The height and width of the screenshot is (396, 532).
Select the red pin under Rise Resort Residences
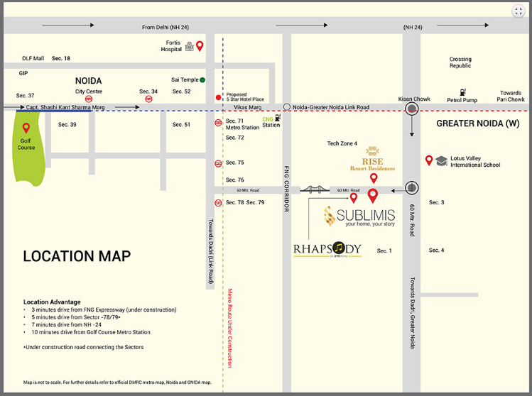(x=374, y=178)
